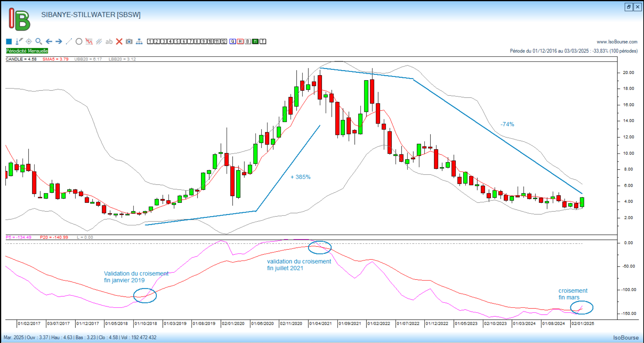Image resolution: width=644 pixels, height=343 pixels.
Task: Take a chart snapshot with the camera
Action: tap(129, 41)
